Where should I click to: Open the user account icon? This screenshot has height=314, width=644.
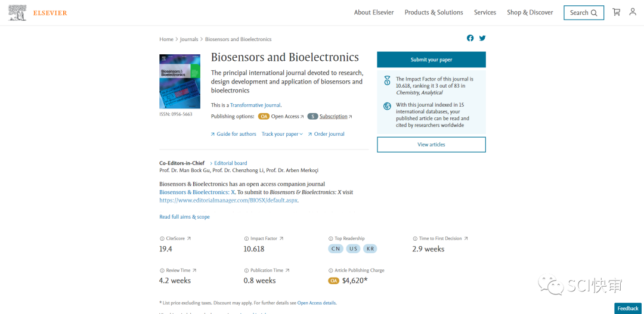[633, 13]
